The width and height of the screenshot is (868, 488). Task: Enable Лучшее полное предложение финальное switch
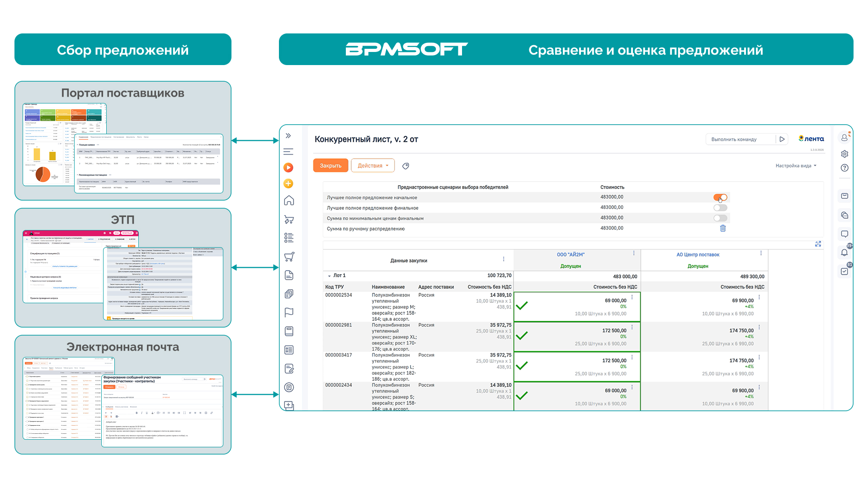pos(720,208)
